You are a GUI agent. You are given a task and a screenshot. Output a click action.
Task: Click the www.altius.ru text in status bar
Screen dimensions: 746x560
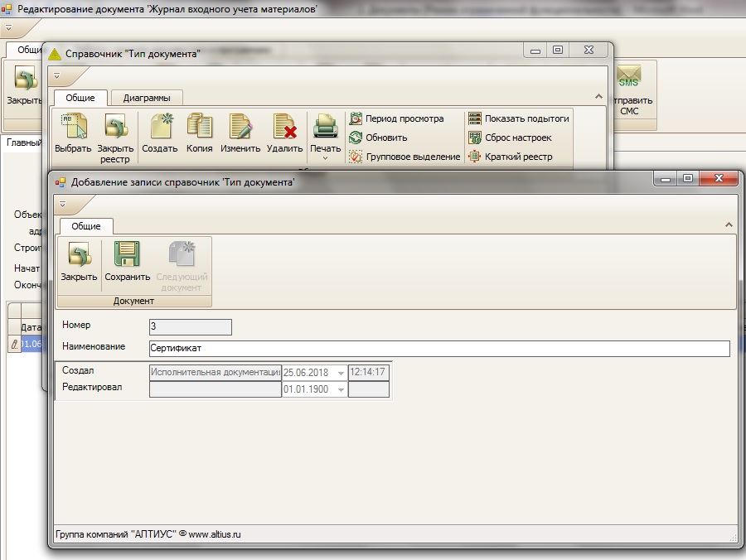click(x=215, y=534)
